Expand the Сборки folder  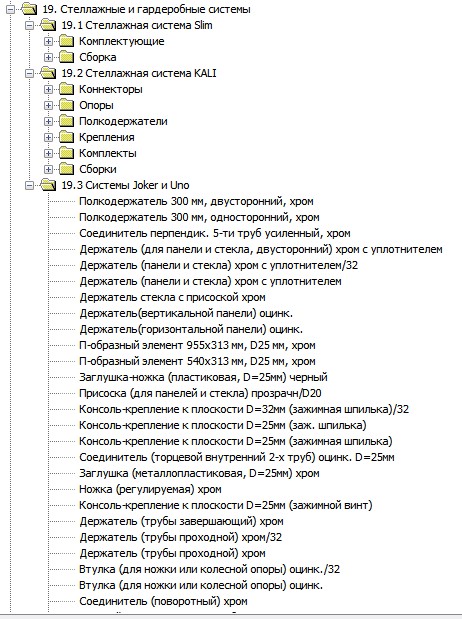coord(48,169)
